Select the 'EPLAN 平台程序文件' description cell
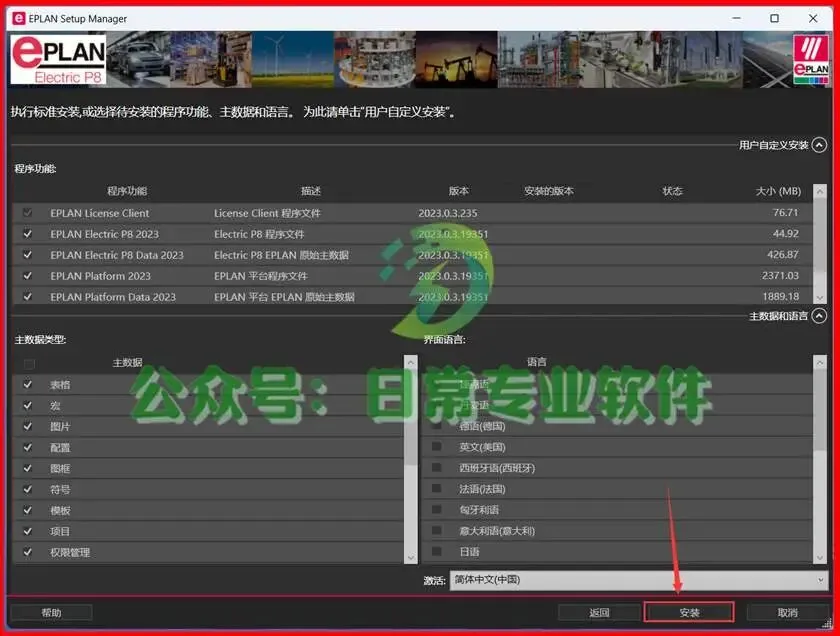The height and width of the screenshot is (636, 840). coord(260,276)
